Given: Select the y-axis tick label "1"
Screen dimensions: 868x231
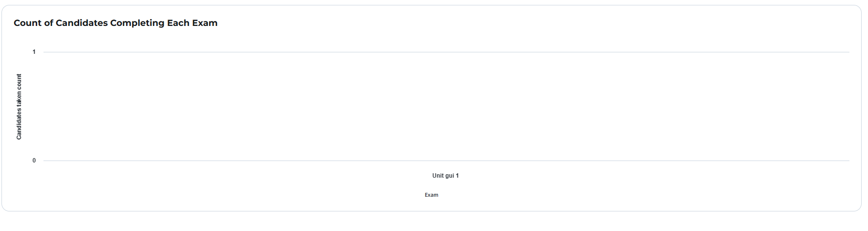Looking at the screenshot, I should click(34, 52).
